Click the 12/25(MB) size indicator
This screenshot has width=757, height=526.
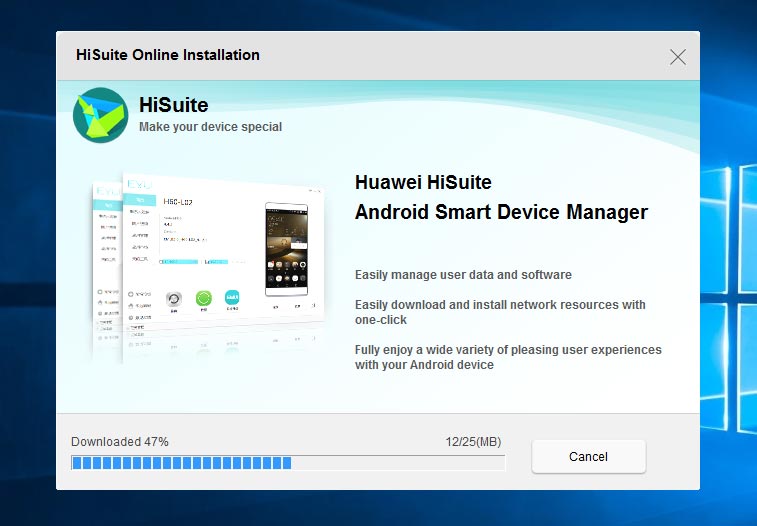tap(473, 442)
